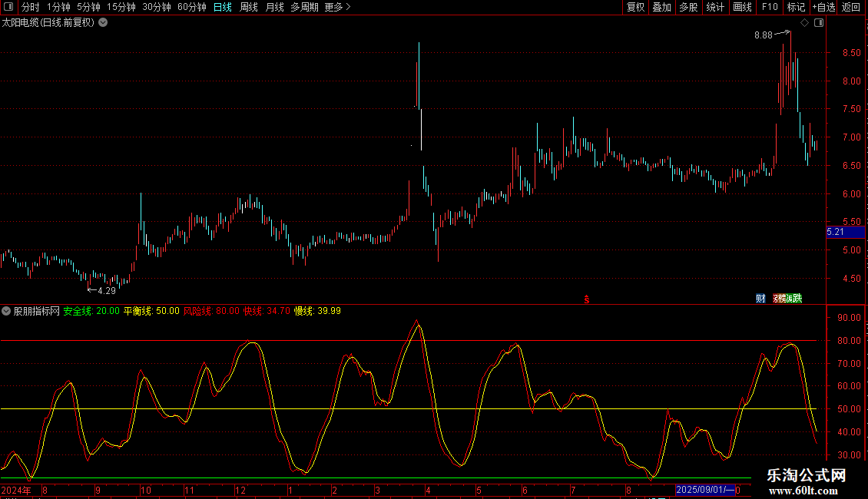Click the 8.88 high price annotation

pyautogui.click(x=764, y=35)
